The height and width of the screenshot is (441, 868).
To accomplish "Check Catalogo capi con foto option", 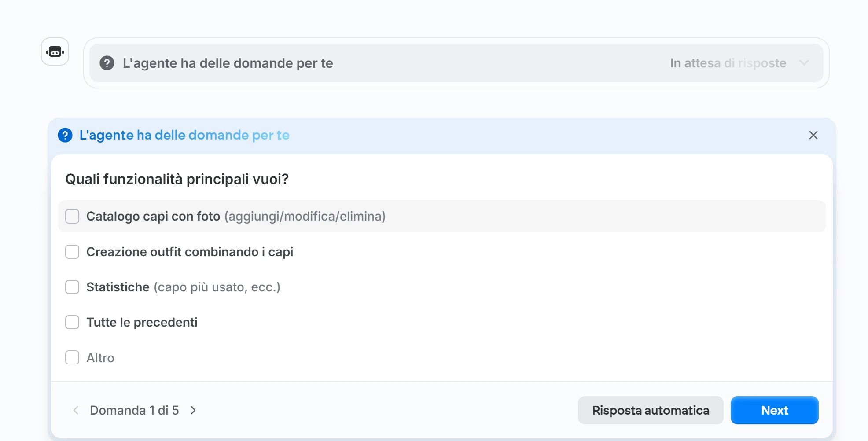I will [x=72, y=216].
